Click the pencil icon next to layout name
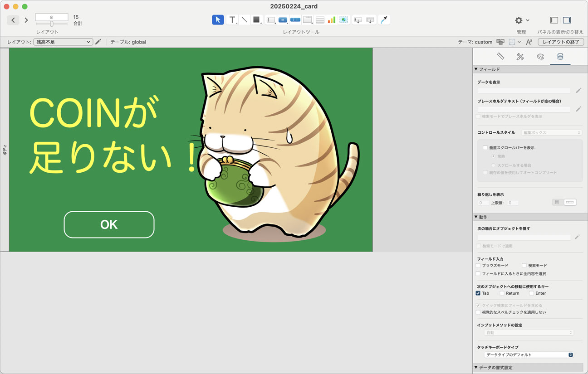This screenshot has height=374, width=588. point(98,42)
